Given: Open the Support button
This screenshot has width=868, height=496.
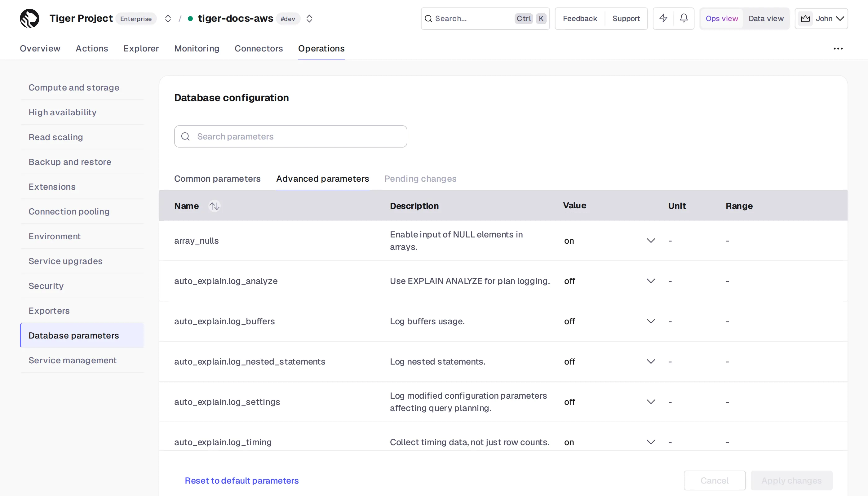Looking at the screenshot, I should (x=626, y=18).
